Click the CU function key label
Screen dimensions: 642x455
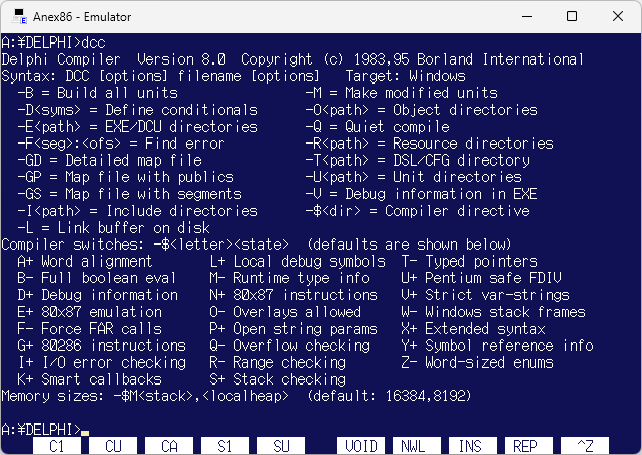click(x=113, y=446)
